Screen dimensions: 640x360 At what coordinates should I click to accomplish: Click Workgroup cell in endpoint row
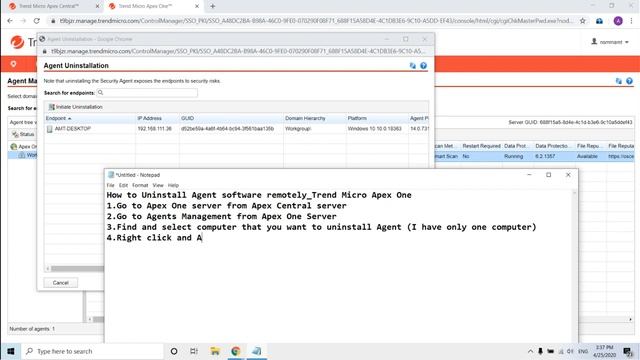pyautogui.click(x=298, y=129)
